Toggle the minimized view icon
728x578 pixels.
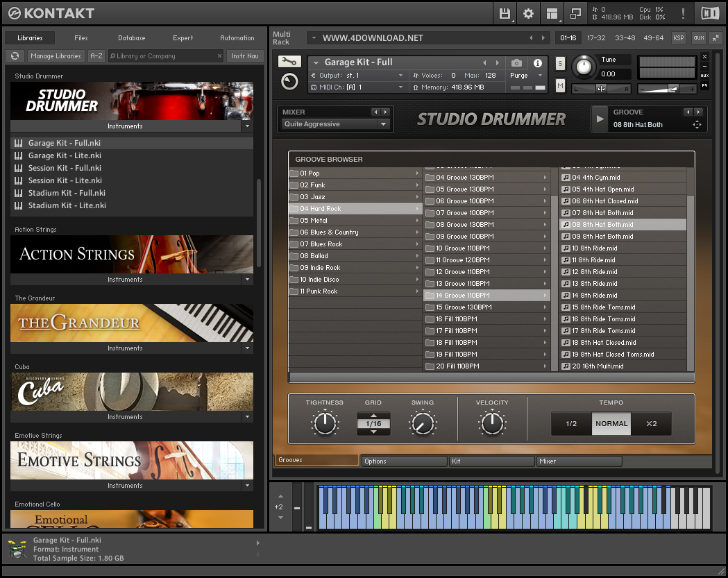click(576, 13)
